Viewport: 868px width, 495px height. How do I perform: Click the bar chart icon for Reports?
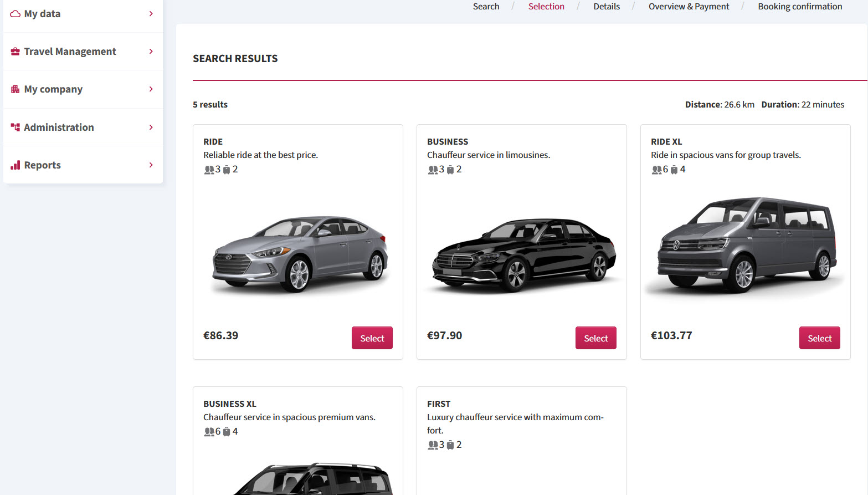click(16, 165)
